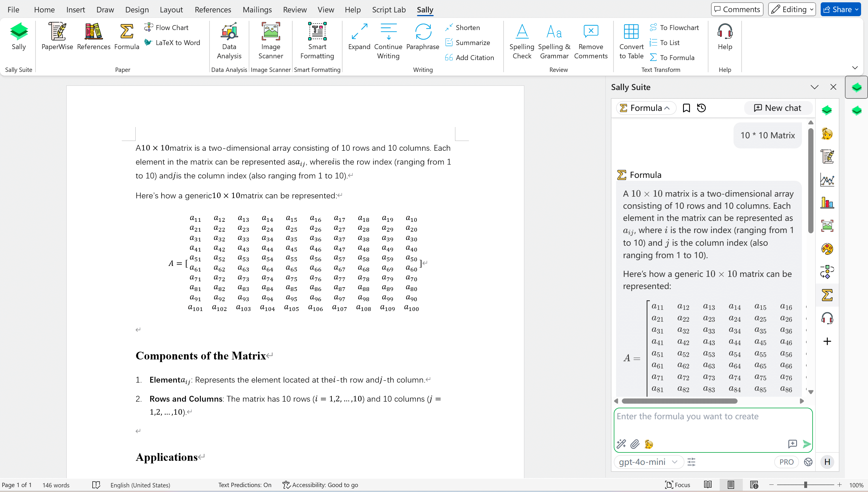Click the PRO badge button
868x492 pixels.
[786, 462]
